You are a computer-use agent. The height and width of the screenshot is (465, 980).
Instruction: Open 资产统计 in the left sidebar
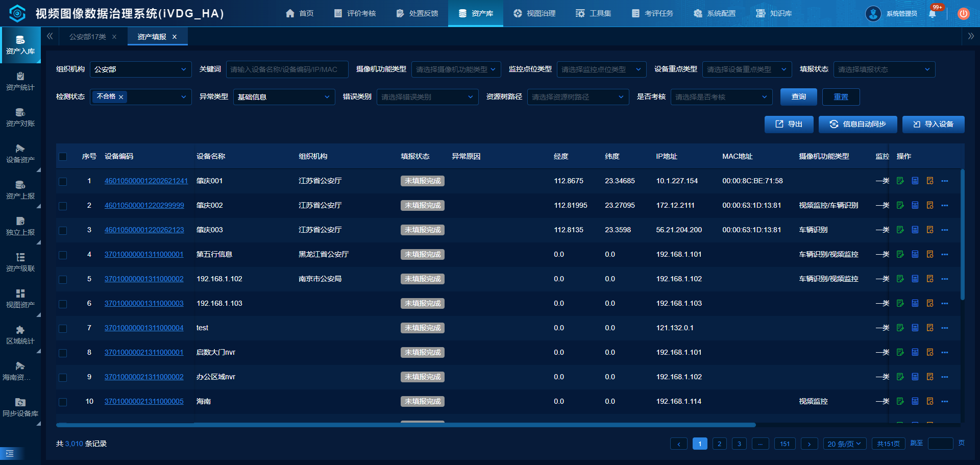[20, 82]
